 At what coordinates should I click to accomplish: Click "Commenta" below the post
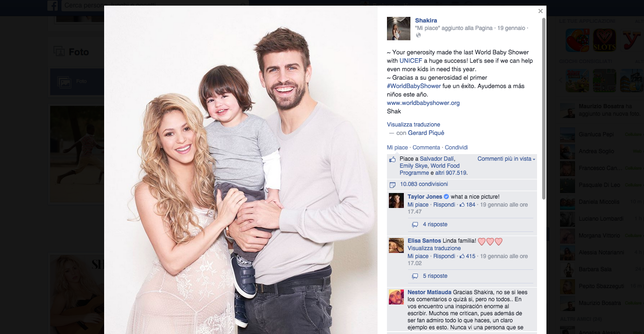[426, 148]
